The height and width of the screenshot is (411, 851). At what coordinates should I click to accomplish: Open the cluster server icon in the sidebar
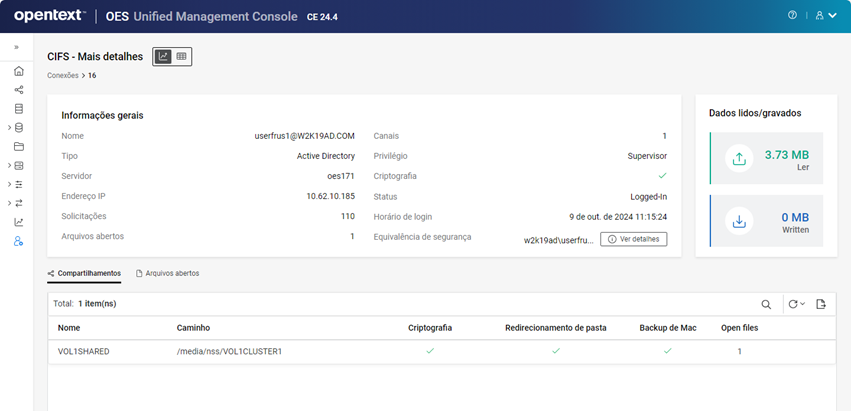(x=18, y=166)
